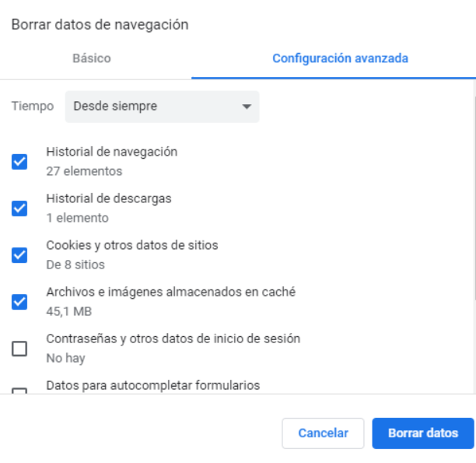
Task: Click the Borrar datos de navegación title
Action: pos(100,25)
